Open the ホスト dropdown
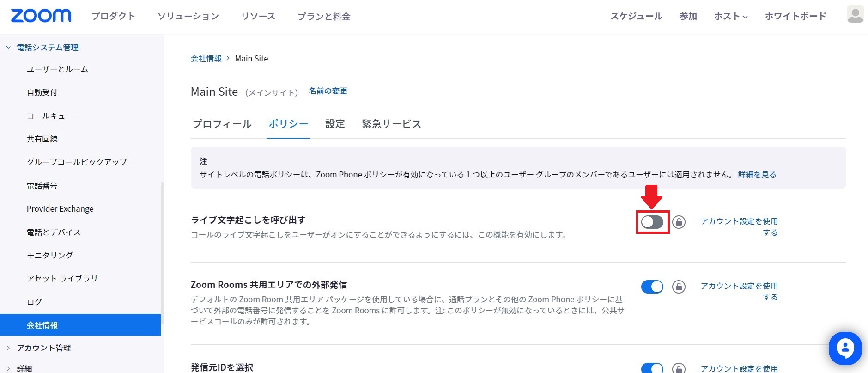This screenshot has height=373, width=868. (x=731, y=16)
